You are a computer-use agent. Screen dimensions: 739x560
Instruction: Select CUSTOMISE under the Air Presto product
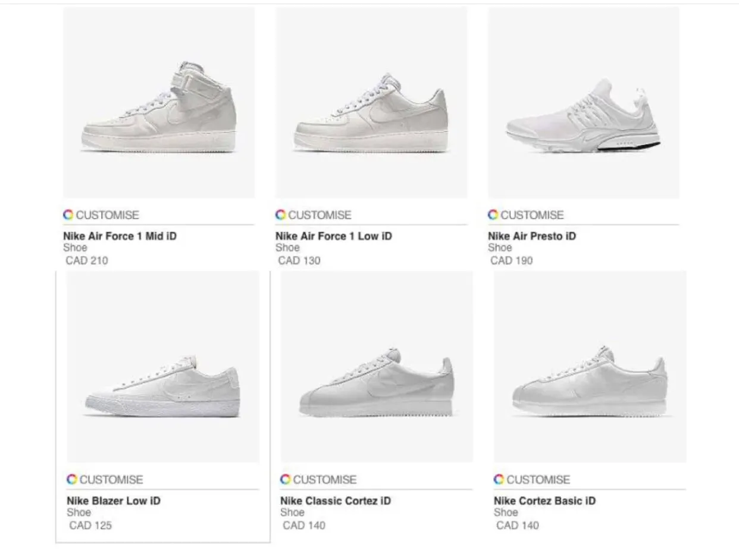(x=533, y=215)
